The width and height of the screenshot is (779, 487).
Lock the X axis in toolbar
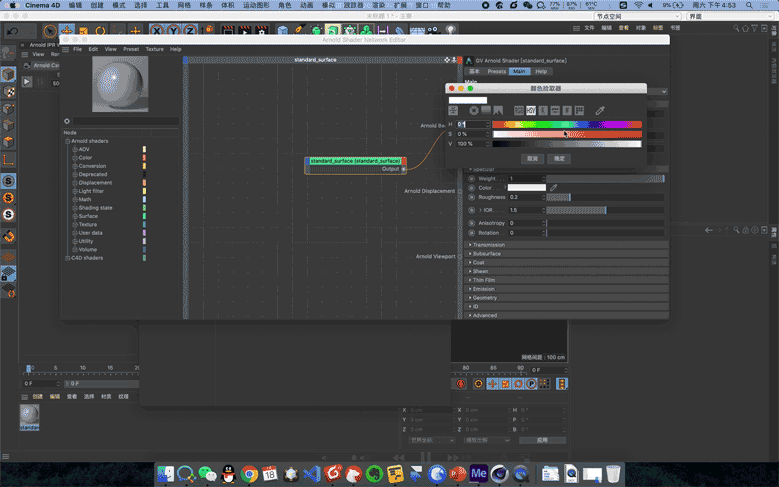pyautogui.click(x=156, y=30)
